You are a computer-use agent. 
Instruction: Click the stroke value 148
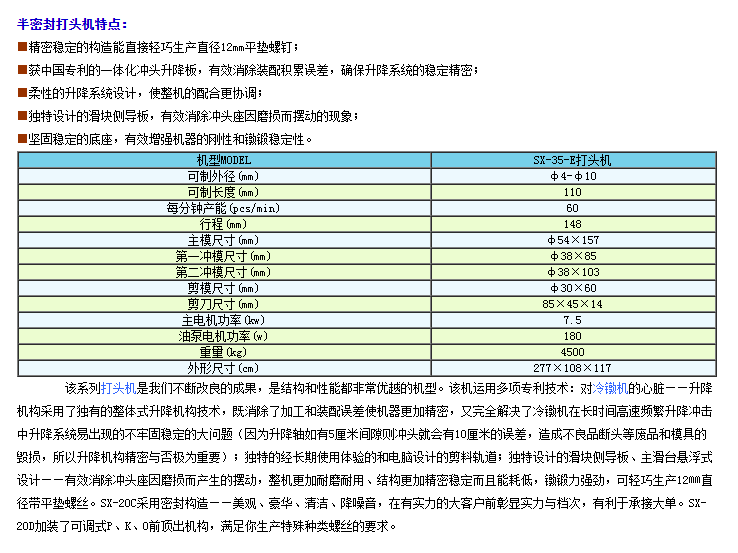[x=573, y=224]
